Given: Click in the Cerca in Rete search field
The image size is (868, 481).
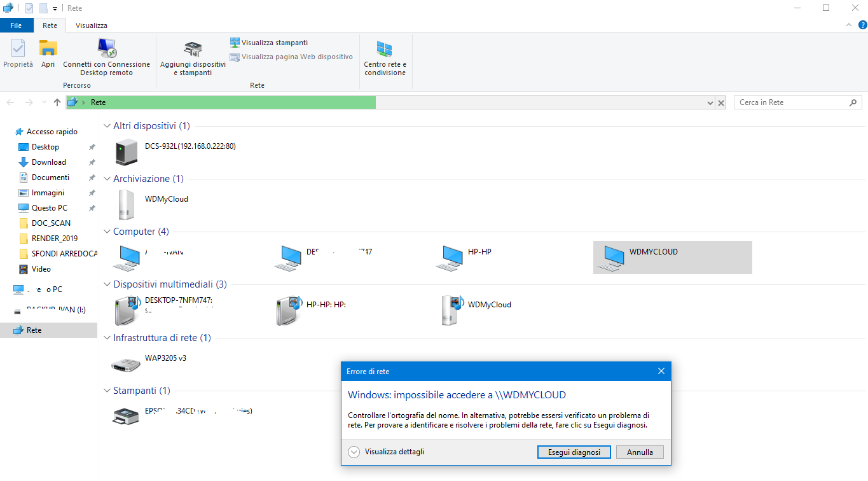Looking at the screenshot, I should click(792, 102).
